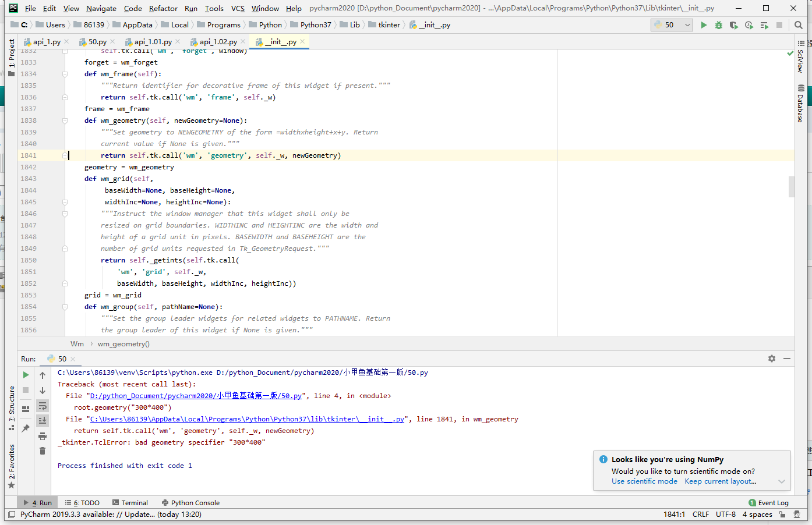This screenshot has width=812, height=525.
Task: Open the UTF-8 encoding selector
Action: click(726, 515)
